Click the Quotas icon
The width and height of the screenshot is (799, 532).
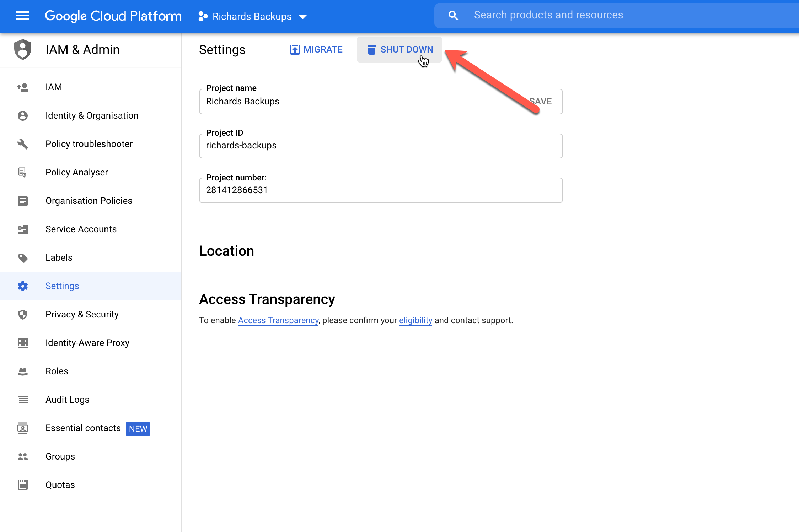pos(23,485)
